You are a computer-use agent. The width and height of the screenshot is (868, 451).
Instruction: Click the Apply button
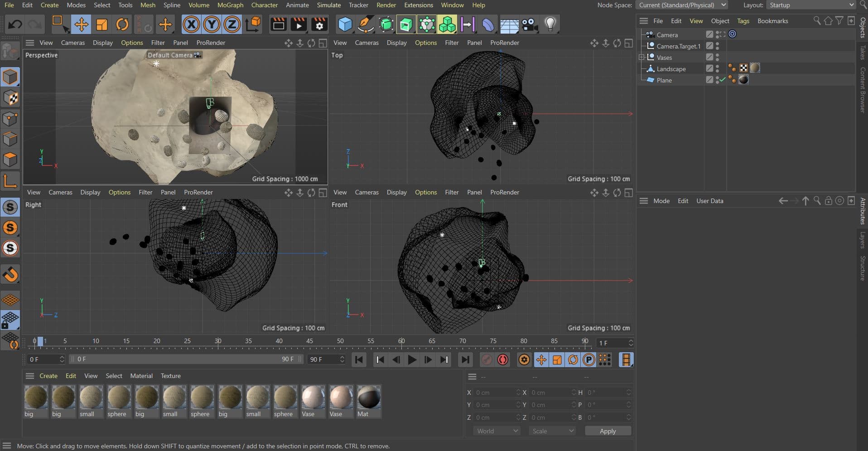click(608, 431)
